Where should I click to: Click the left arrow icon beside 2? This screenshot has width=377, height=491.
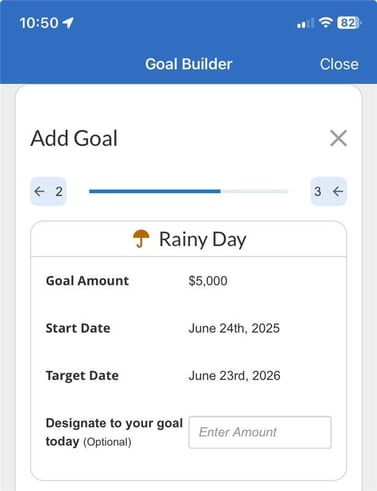(x=39, y=191)
